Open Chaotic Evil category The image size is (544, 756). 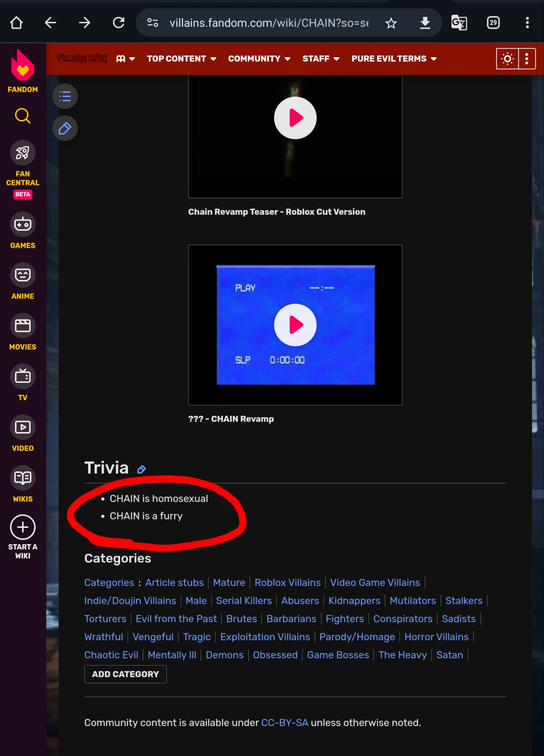pyautogui.click(x=111, y=655)
